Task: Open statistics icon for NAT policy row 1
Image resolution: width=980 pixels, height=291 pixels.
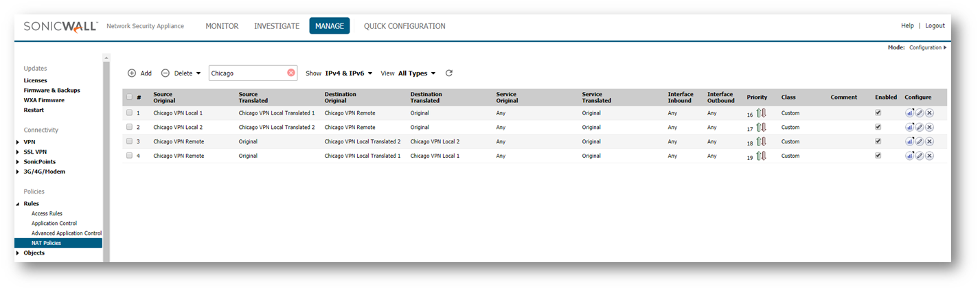Action: pos(909,113)
